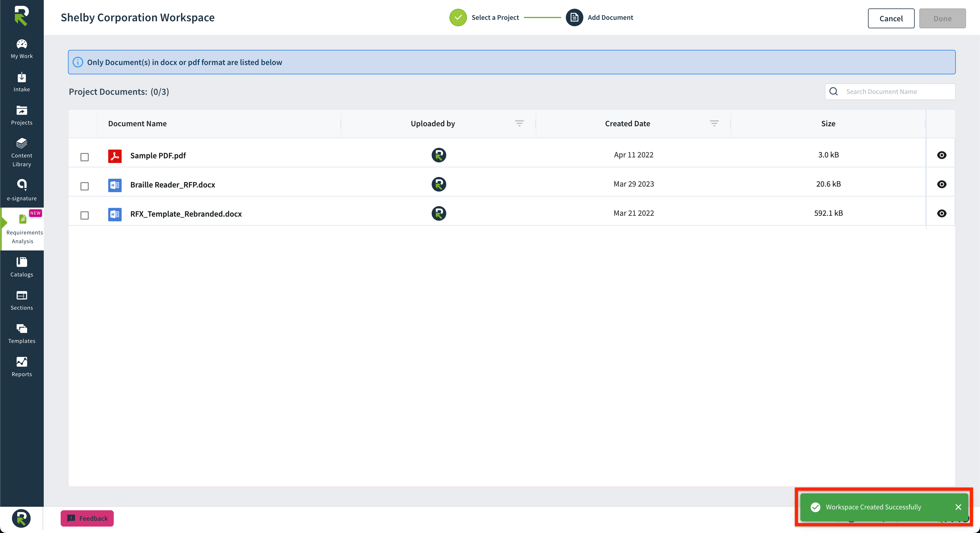Image resolution: width=980 pixels, height=533 pixels.
Task: Click the Select a Project step label
Action: [495, 17]
